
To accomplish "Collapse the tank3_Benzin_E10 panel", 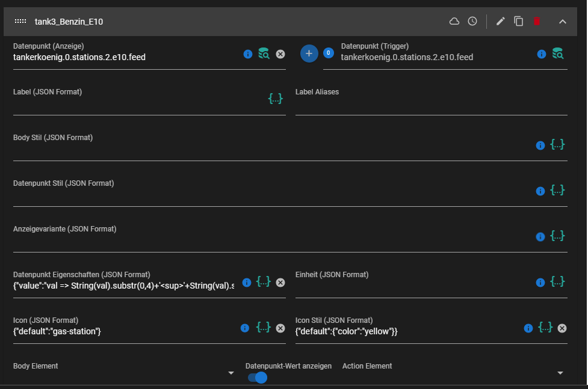I will click(563, 22).
